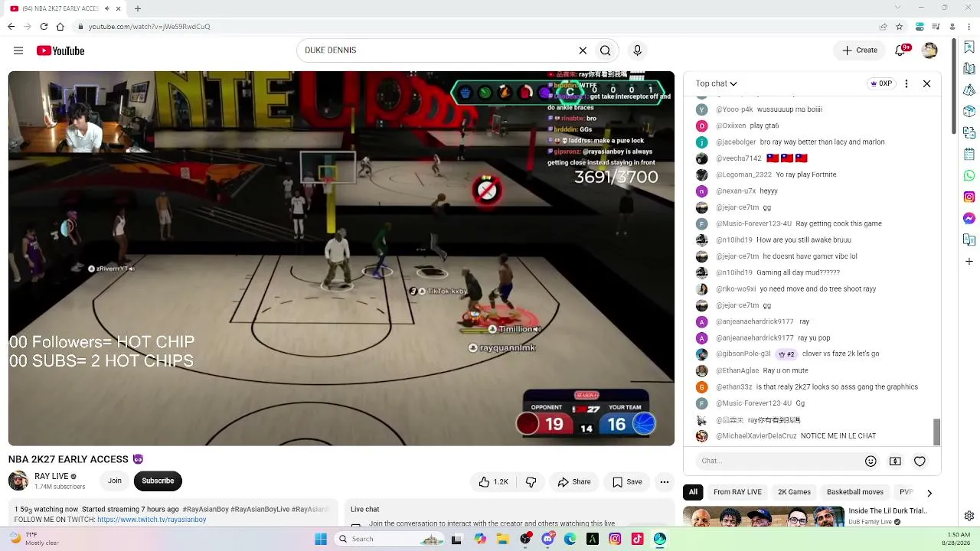Image resolution: width=980 pixels, height=551 pixels.
Task: Open Super Chat purchase icon
Action: pyautogui.click(x=895, y=461)
